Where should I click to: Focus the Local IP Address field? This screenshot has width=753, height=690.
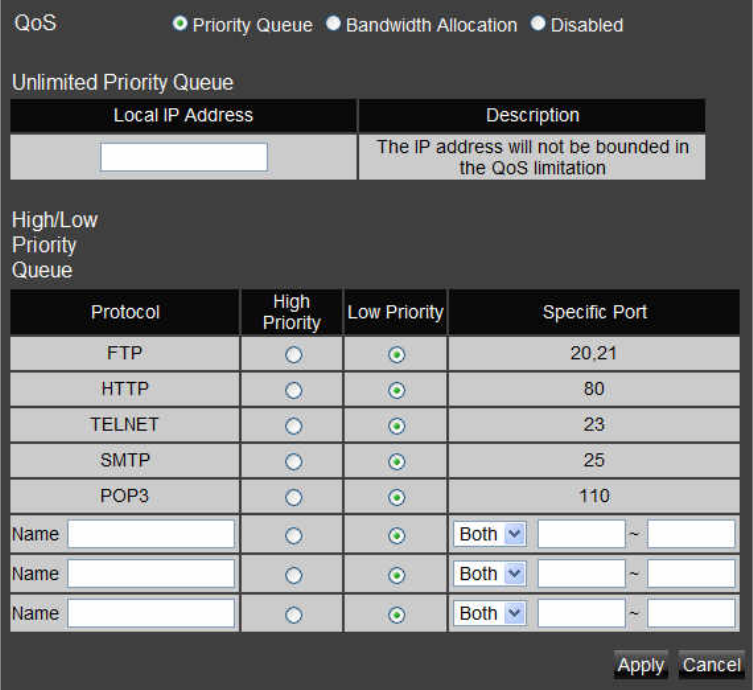(184, 157)
